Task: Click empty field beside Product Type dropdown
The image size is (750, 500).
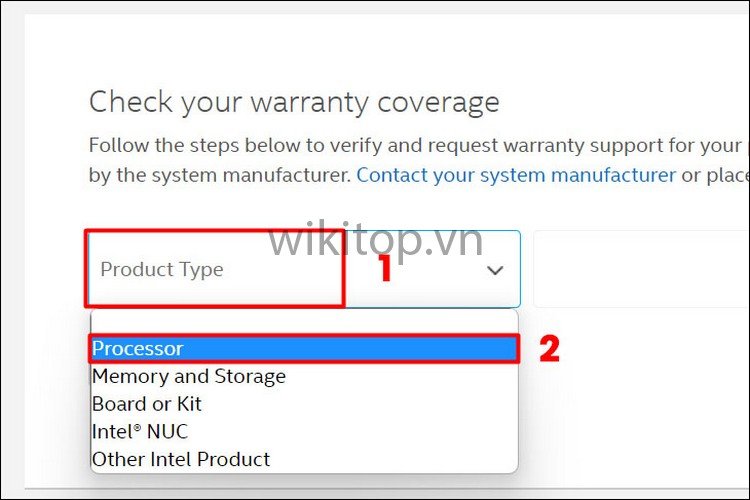Action: [640, 269]
